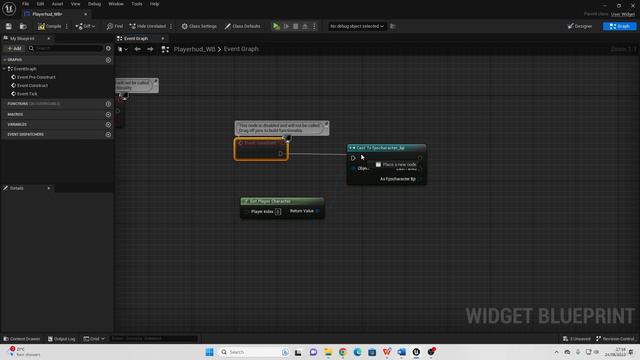Screen dimensions: 640x360
Task: Open the View menu
Action: pos(76,4)
